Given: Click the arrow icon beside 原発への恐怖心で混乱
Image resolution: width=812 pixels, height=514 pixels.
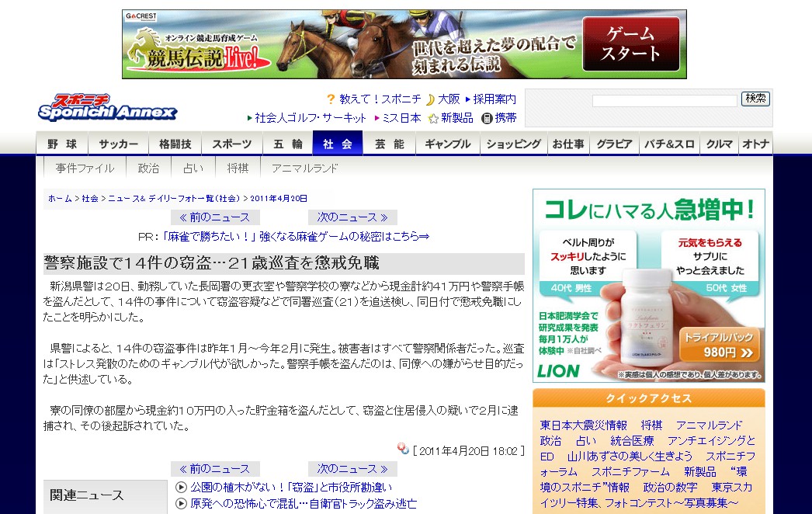Looking at the screenshot, I should pos(181,503).
